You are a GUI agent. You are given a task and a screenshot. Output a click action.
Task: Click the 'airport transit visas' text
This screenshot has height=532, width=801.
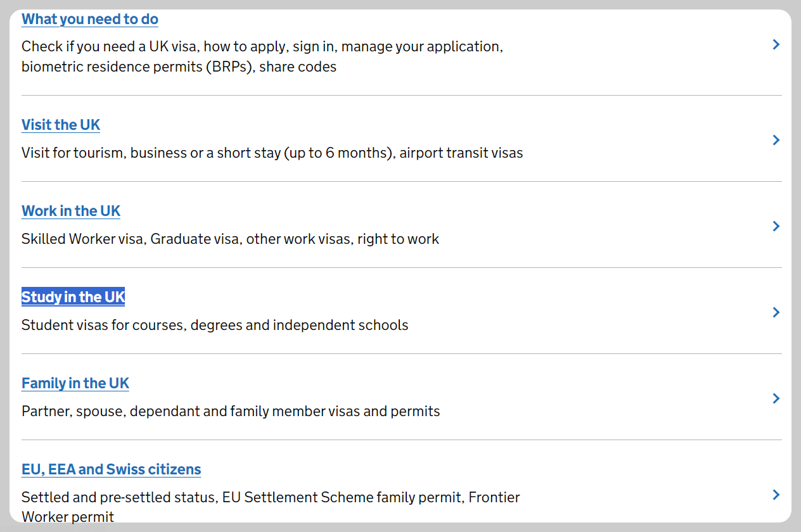tap(461, 153)
